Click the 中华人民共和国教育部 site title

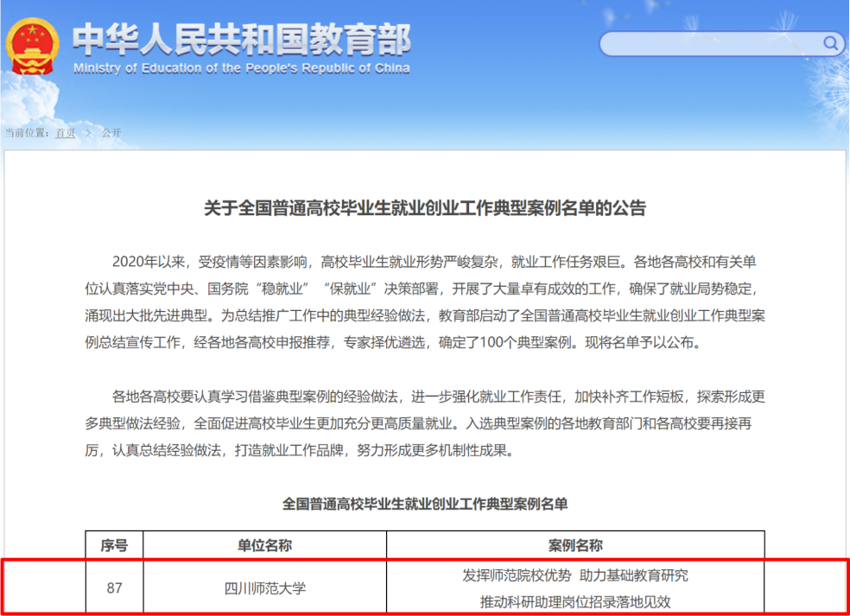pyautogui.click(x=242, y=40)
